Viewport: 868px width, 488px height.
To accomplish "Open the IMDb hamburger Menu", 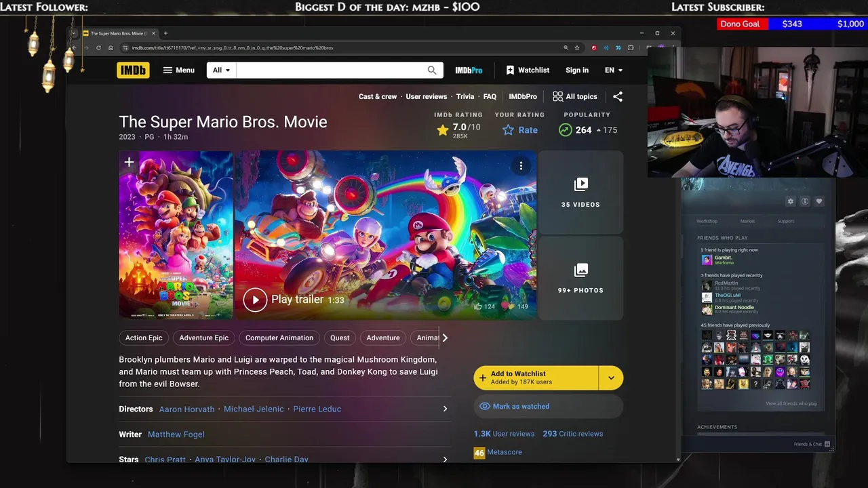I will [179, 70].
